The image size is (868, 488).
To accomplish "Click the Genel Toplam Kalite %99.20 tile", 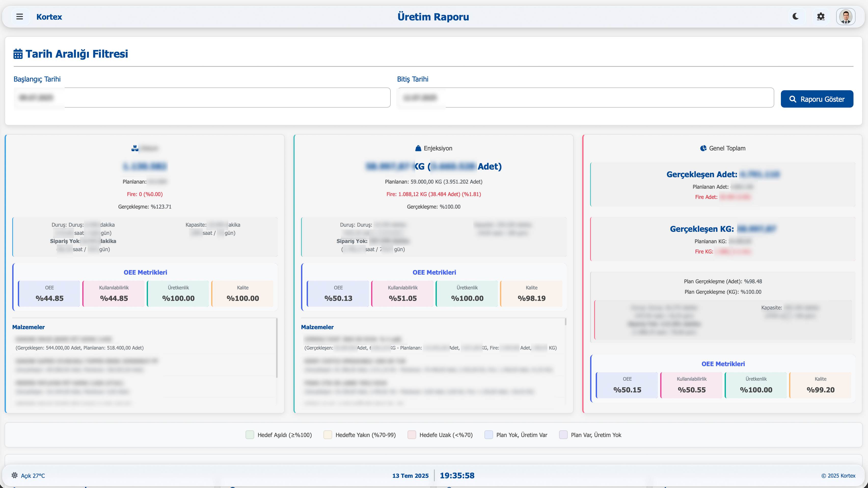I will [x=820, y=385].
